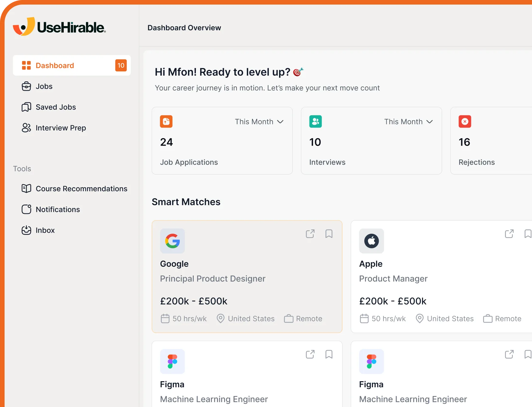532x407 pixels.
Task: Click the Dashboard badge showing 10
Action: (x=121, y=65)
